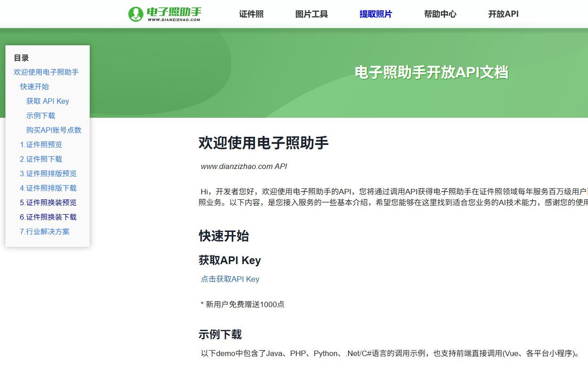
Task: Click the 获取API Key heading in content
Action: pyautogui.click(x=230, y=260)
